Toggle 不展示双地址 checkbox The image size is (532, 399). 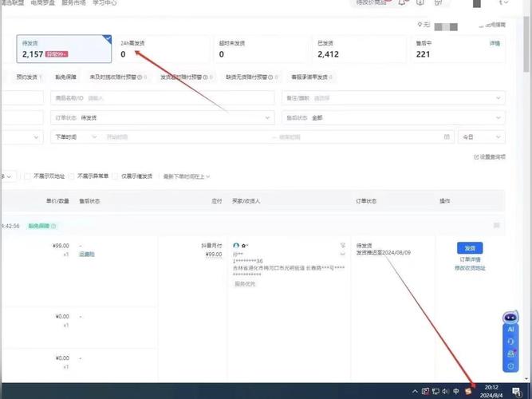coord(27,176)
